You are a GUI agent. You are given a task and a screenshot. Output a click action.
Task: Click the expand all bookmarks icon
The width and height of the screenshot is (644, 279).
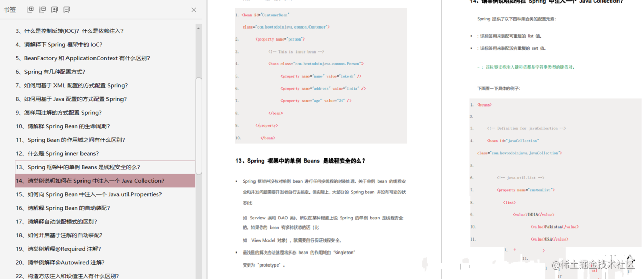[x=31, y=10]
